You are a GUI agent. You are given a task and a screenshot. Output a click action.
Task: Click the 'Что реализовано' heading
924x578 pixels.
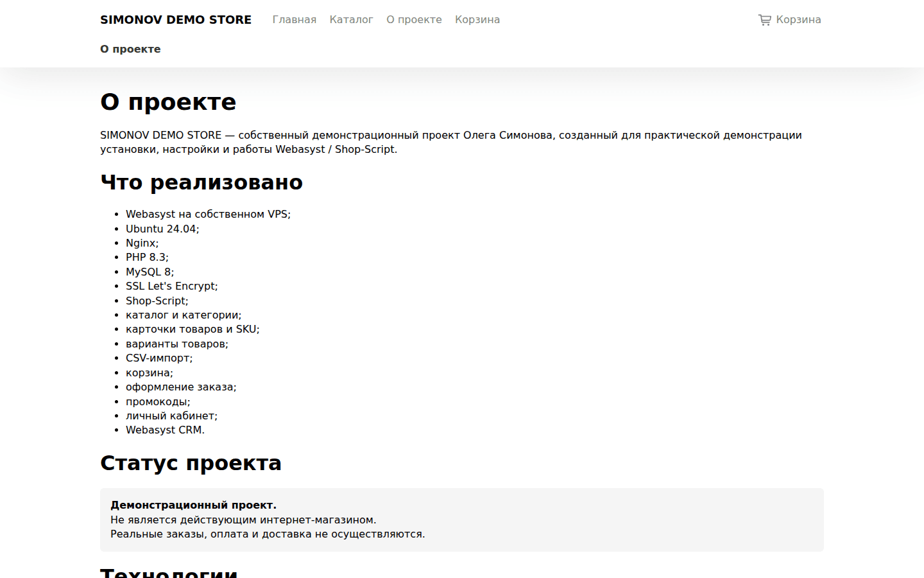pyautogui.click(x=201, y=182)
